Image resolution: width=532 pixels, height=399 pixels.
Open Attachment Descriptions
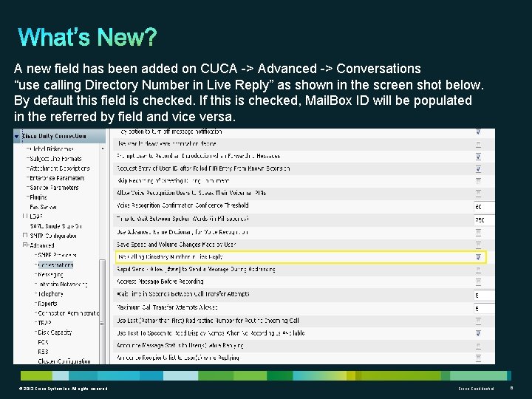click(60, 168)
